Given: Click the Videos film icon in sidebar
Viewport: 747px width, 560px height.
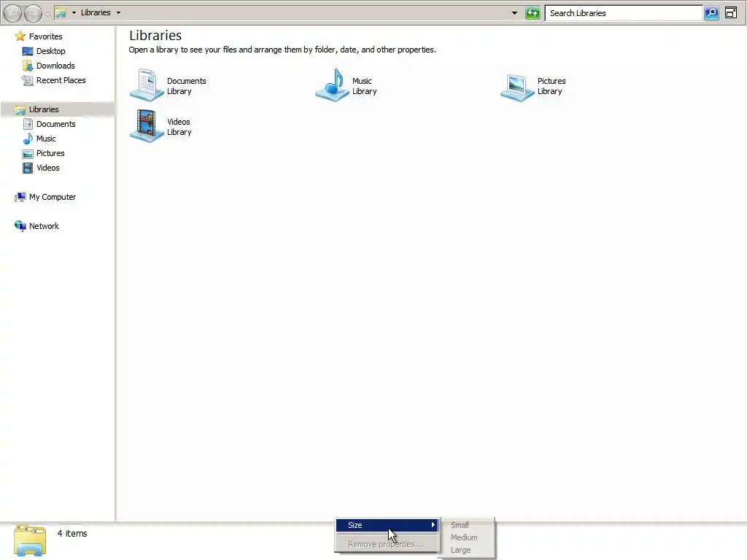Looking at the screenshot, I should pyautogui.click(x=28, y=168).
